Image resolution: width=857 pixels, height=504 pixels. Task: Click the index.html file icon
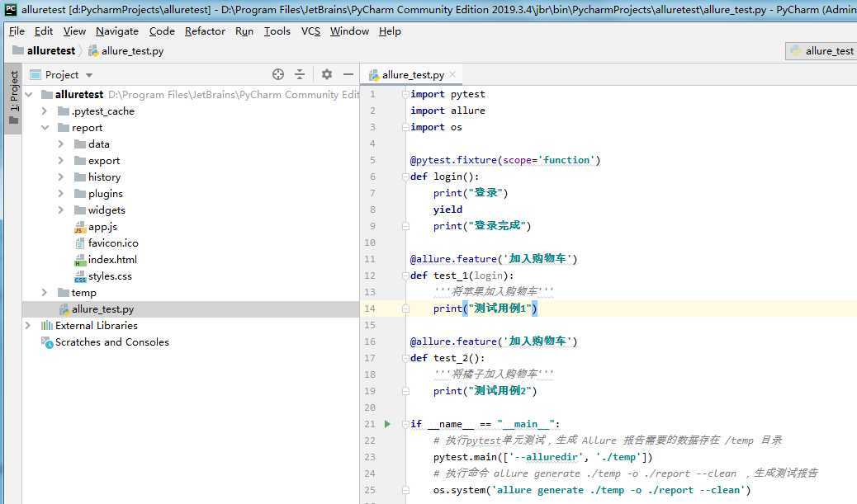pyautogui.click(x=80, y=260)
